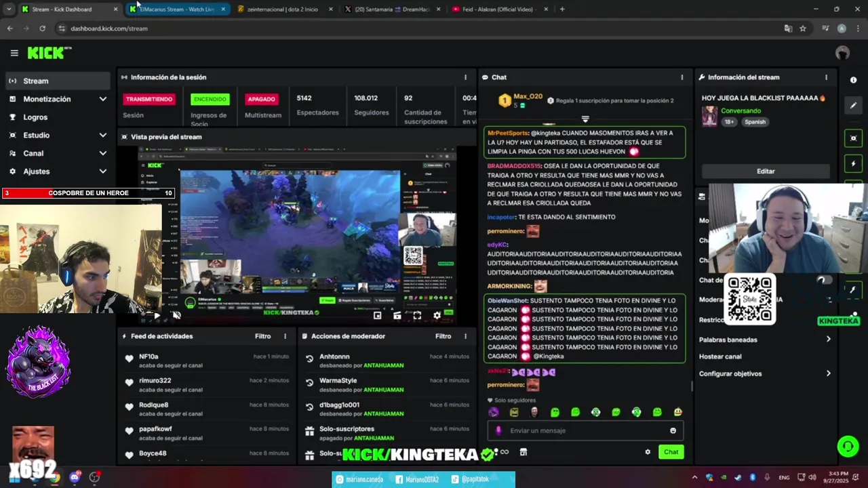This screenshot has width=868, height=488.
Task: Open stream information panel three-dot menu
Action: (x=826, y=77)
